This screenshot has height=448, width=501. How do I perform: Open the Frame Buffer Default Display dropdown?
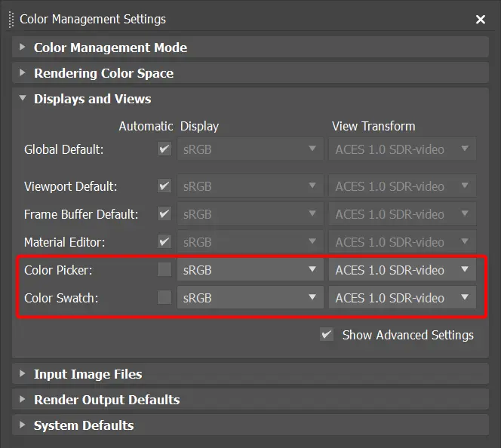(x=250, y=213)
